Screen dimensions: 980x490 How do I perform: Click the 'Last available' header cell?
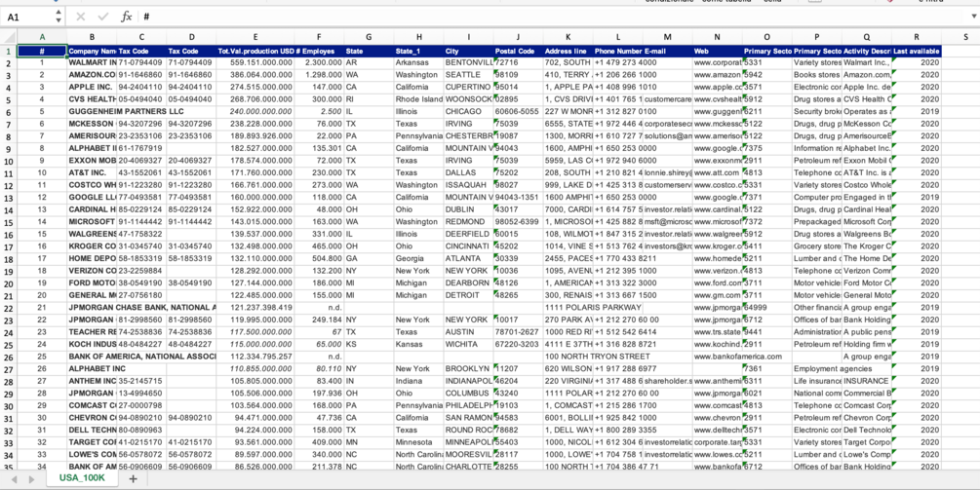pyautogui.click(x=917, y=51)
